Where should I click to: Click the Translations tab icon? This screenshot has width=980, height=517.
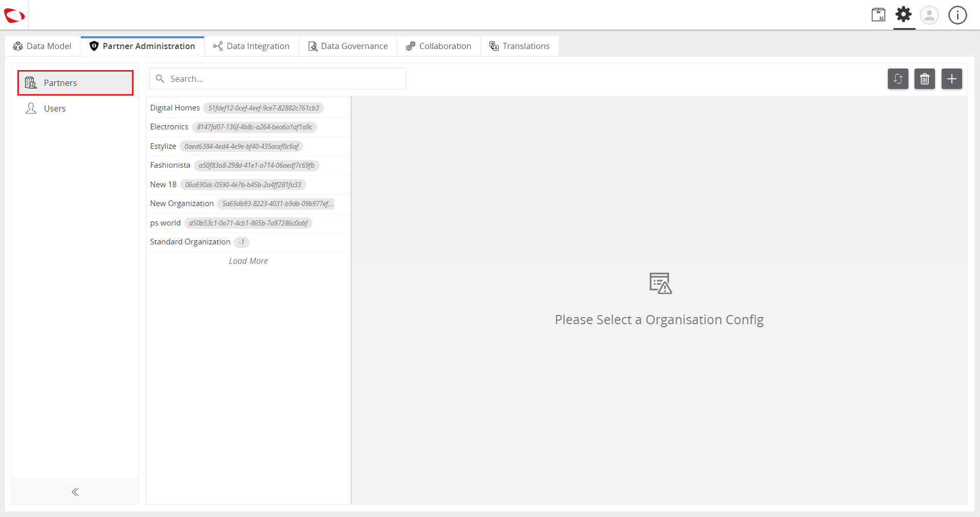tap(494, 46)
